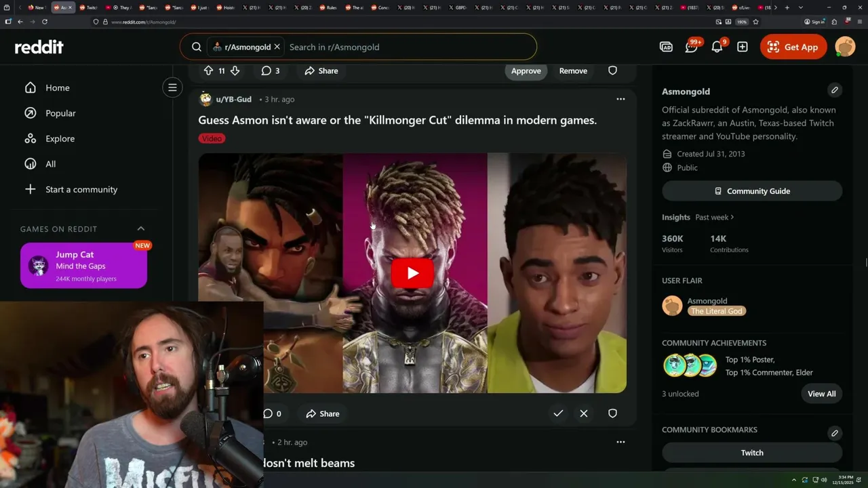
Task: Upvote the post with 11 votes
Action: click(208, 70)
